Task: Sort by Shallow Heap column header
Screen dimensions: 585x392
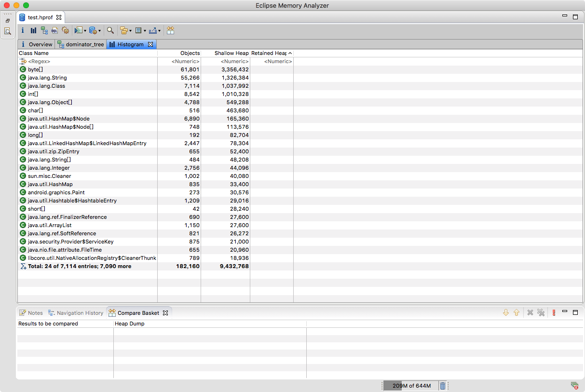Action: [225, 53]
